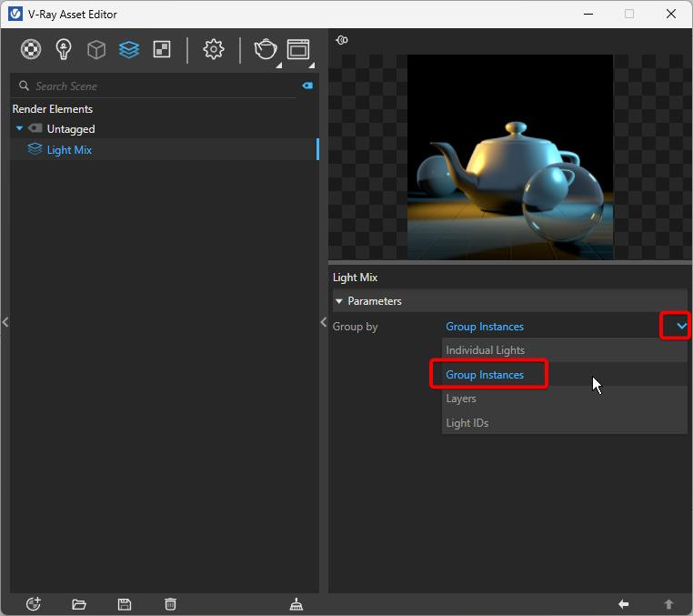Open the render button's options triangle
693x616 pixels.
coord(279,66)
